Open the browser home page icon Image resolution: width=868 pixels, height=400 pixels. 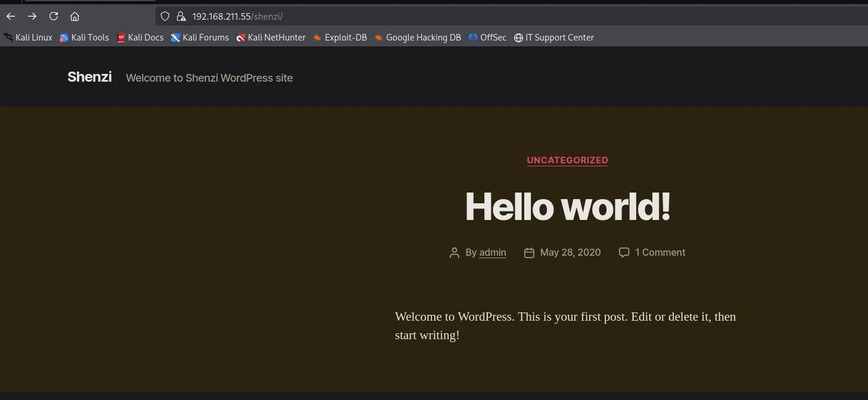tap(74, 16)
